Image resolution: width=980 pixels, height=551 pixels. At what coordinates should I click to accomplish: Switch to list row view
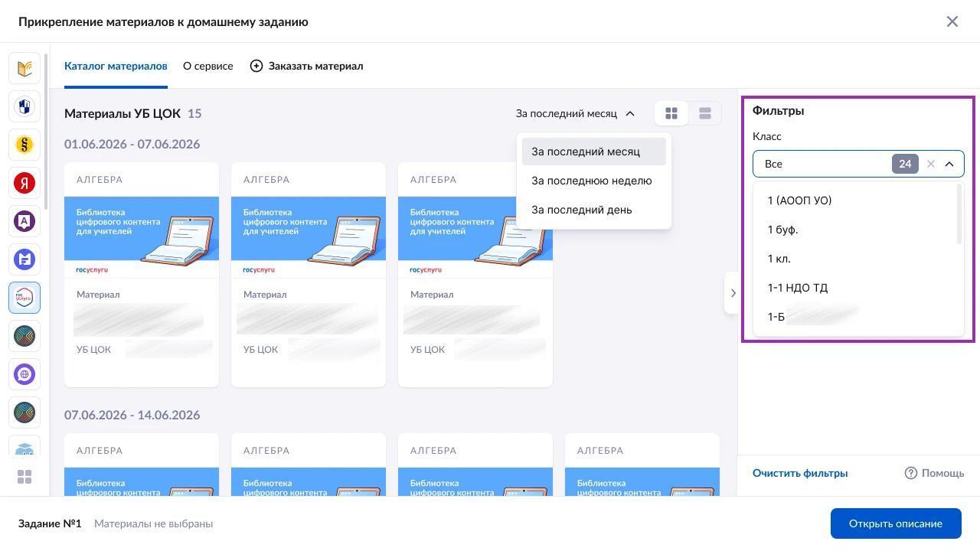705,113
